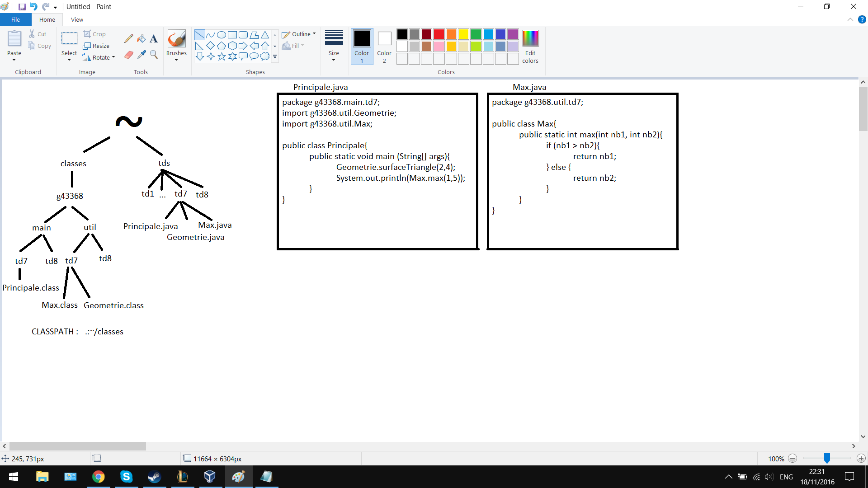Choose the Curve shape
Screen dimensions: 868x488
pos(211,35)
